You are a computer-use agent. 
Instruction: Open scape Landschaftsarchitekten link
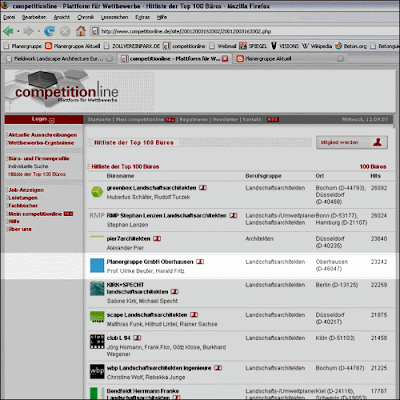tap(147, 315)
